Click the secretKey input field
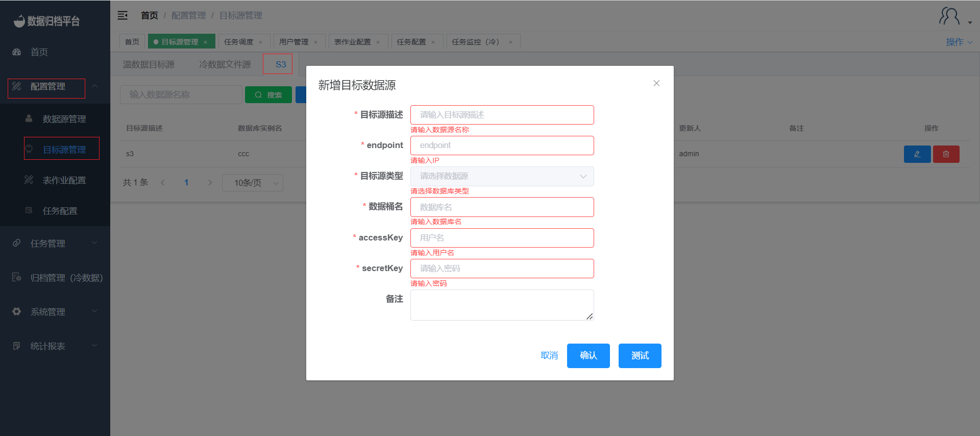 (502, 269)
